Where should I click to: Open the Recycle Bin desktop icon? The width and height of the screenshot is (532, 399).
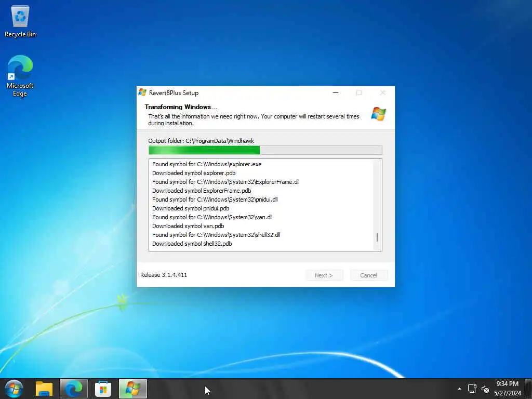pyautogui.click(x=20, y=21)
